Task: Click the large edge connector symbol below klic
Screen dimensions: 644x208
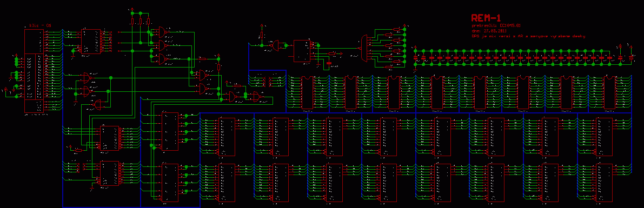Action: [x=34, y=71]
